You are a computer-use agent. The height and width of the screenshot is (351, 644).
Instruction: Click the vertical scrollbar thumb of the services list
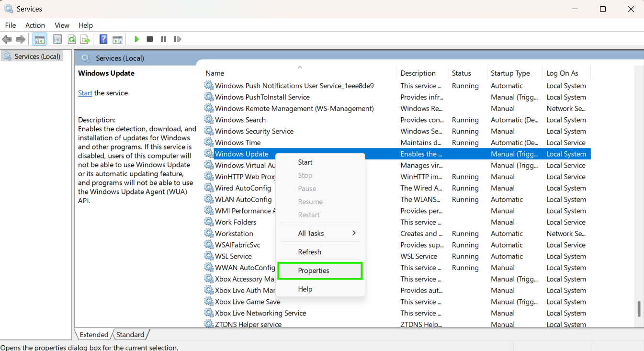(x=639, y=309)
